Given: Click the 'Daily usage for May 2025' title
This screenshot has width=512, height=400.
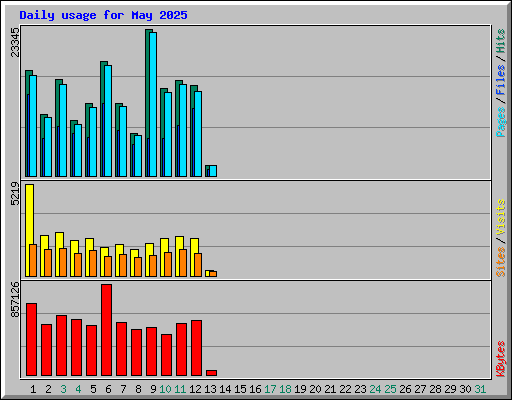Looking at the screenshot, I should pyautogui.click(x=103, y=15).
